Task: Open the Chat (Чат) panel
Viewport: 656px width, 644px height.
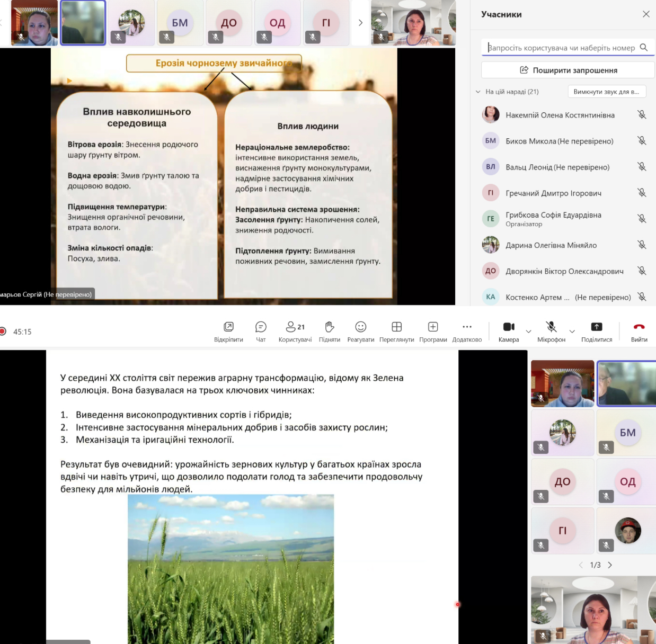Action: click(261, 327)
